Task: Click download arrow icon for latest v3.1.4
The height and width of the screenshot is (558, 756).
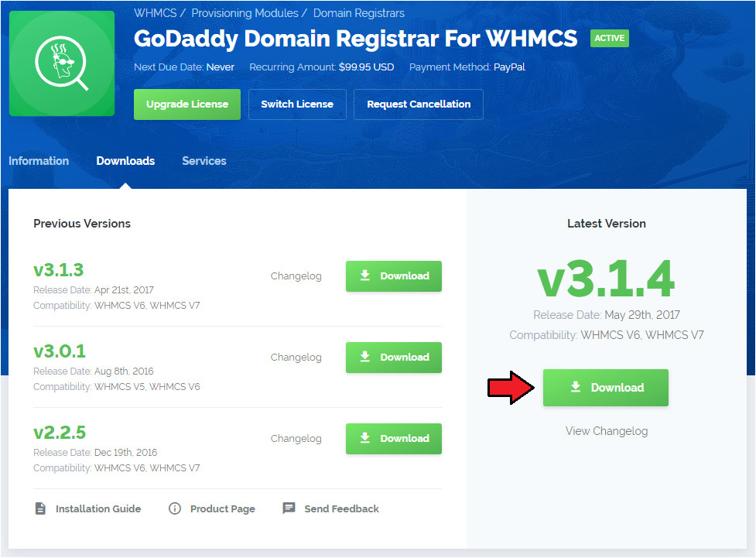Action: pyautogui.click(x=576, y=387)
